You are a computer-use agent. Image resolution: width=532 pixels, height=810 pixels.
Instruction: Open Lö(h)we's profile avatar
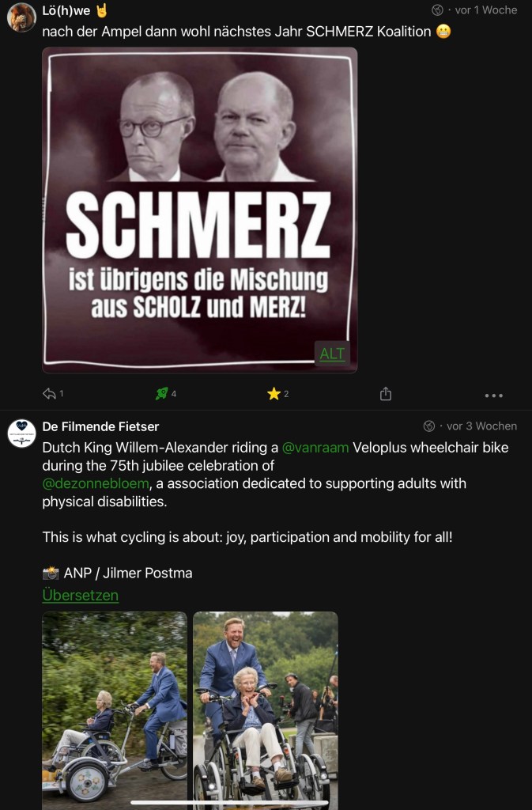click(21, 17)
